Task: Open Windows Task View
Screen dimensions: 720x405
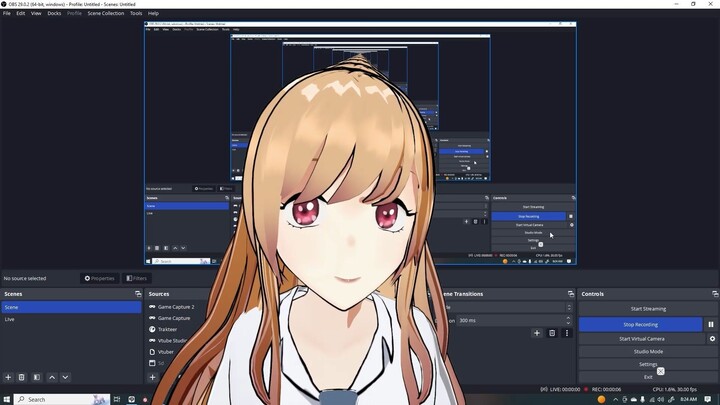Action: point(117,399)
